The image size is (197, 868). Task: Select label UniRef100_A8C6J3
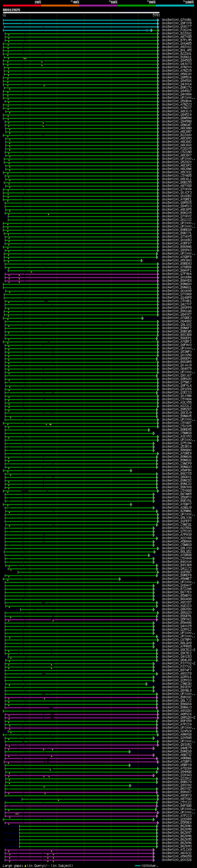tap(176, 111)
